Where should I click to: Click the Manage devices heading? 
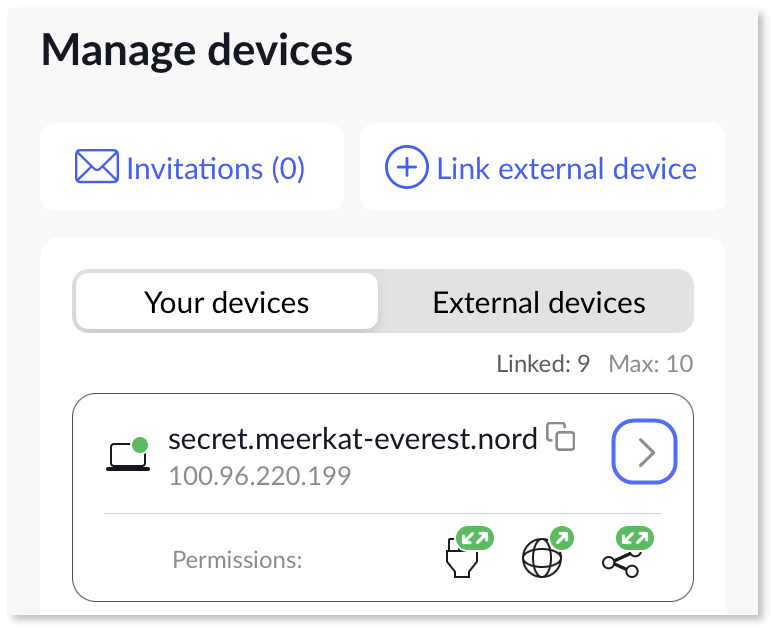click(197, 49)
